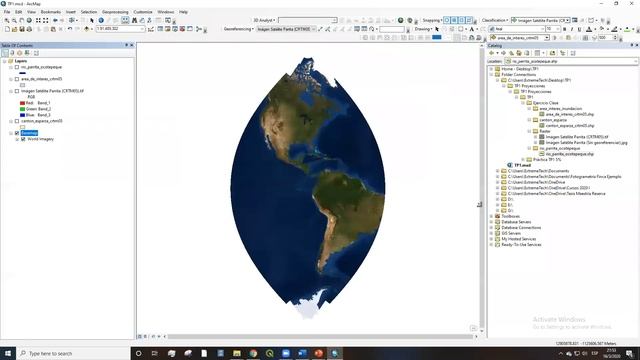The width and height of the screenshot is (640, 360).
Task: Open the Table Of Contents window icon
Action: [x=160, y=29]
